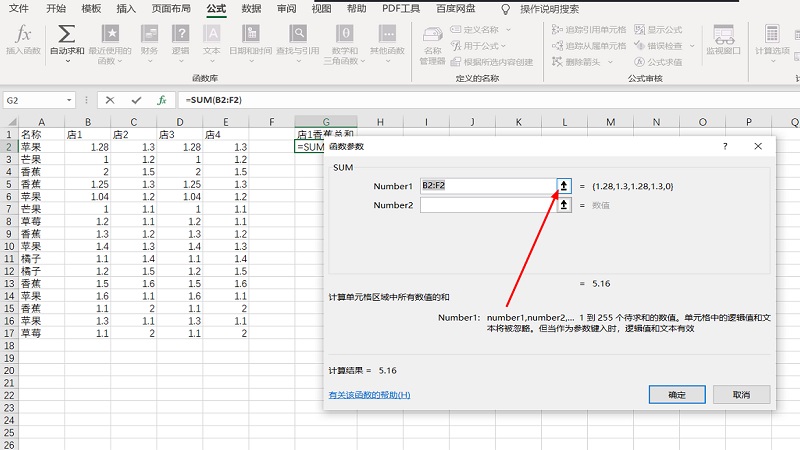The width and height of the screenshot is (800, 450).
Task: Click the Number2 range selector icon
Action: 564,205
